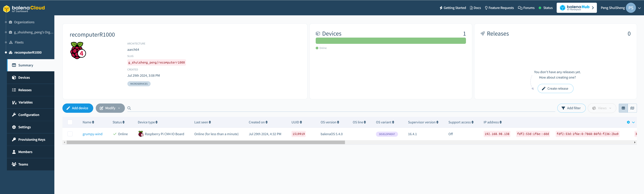Open the Variables sidebar tab

[31, 102]
